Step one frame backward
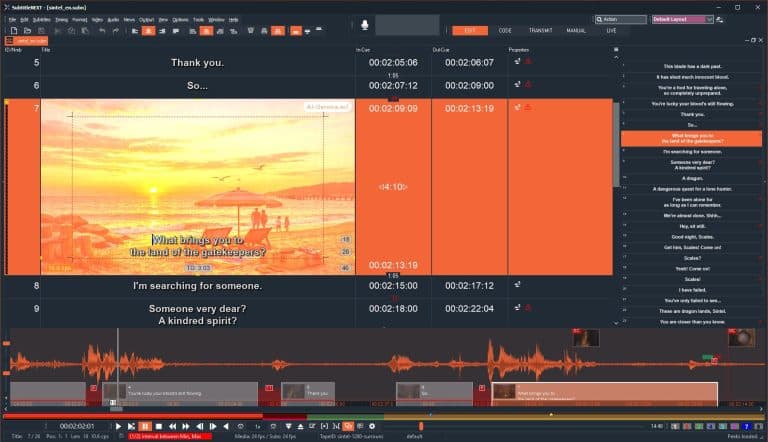Image resolution: width=768 pixels, height=442 pixels. (x=199, y=426)
